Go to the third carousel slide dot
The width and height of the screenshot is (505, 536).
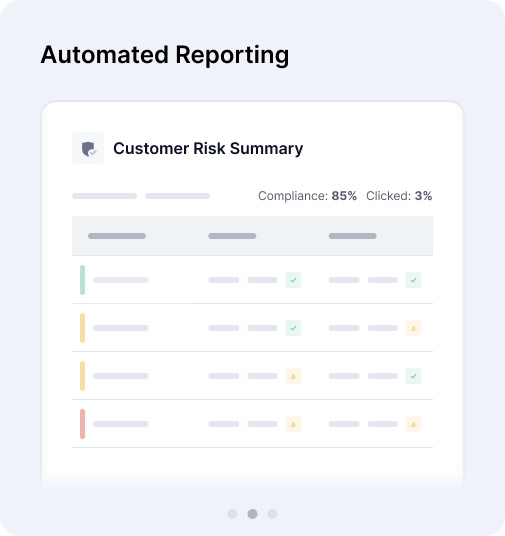(273, 514)
